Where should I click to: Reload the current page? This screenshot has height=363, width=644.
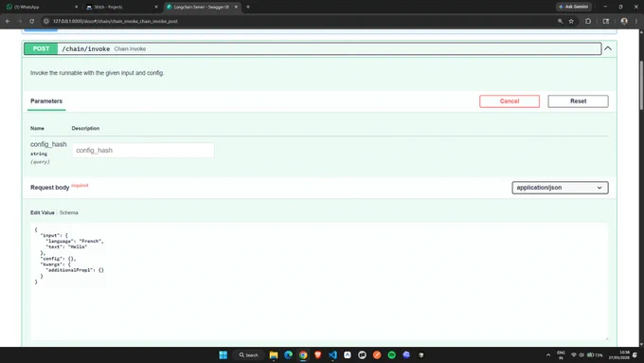pos(31,21)
